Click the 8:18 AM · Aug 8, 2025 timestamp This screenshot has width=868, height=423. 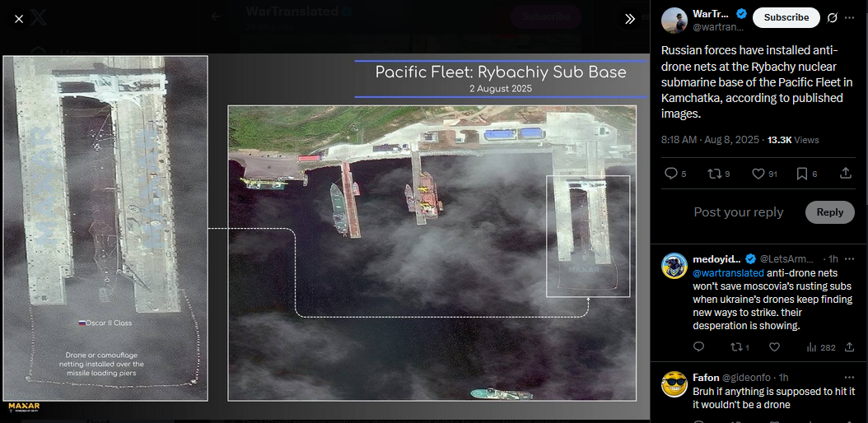pos(710,140)
